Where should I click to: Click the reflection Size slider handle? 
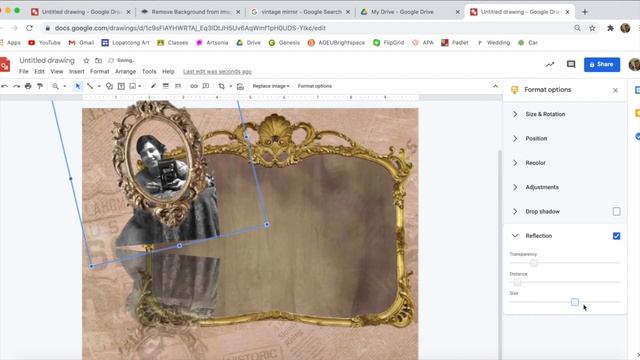[575, 302]
